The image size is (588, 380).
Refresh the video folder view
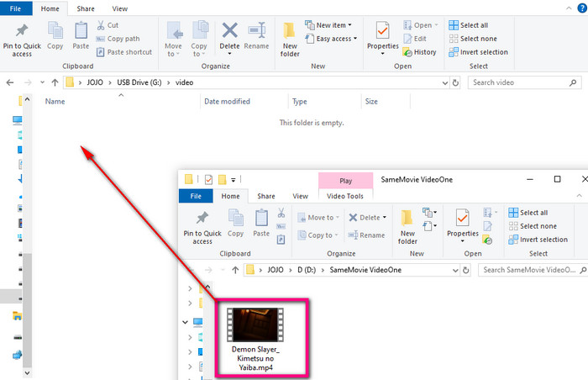(455, 82)
